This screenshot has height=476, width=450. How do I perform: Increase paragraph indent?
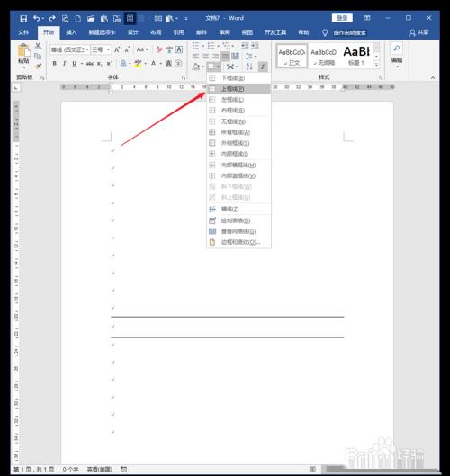(255, 46)
